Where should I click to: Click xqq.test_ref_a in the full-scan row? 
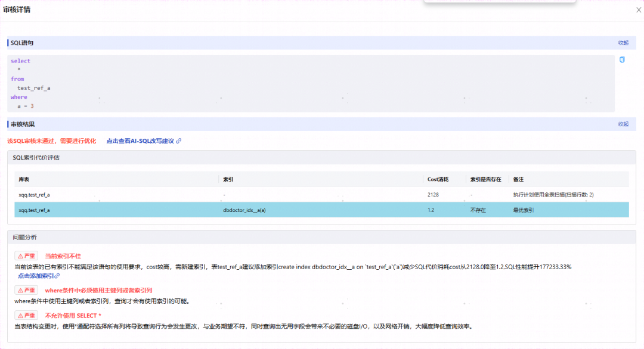coord(34,195)
